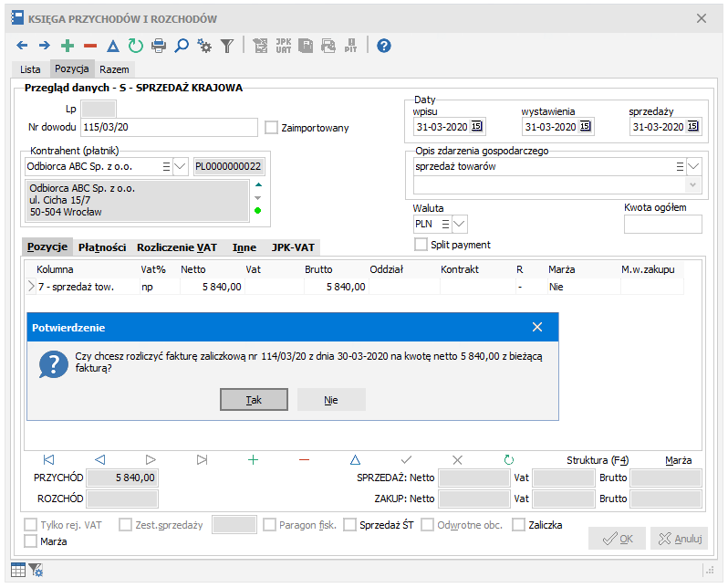This screenshot has width=728, height=588.
Task: Jump to last position in grid navigator
Action: click(x=202, y=459)
